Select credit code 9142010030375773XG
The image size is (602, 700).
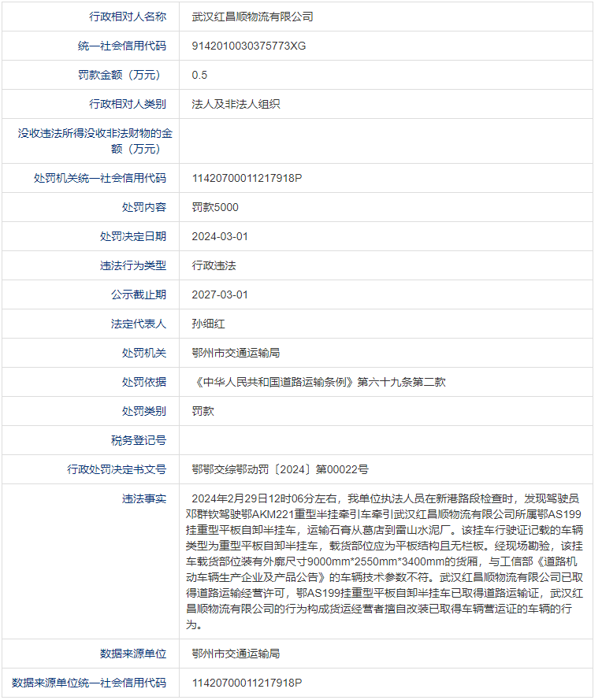coord(249,46)
